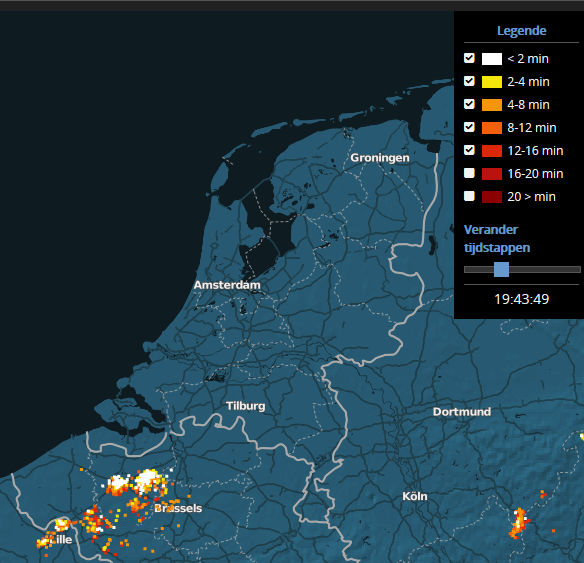
Task: Enable the '20 > min' checkbox
Action: pos(469,196)
